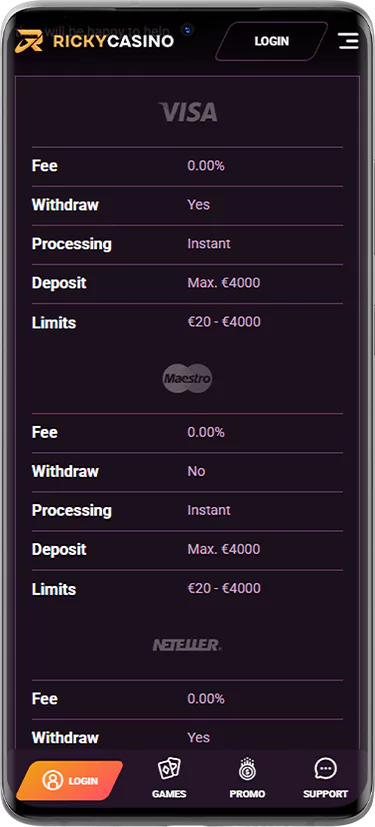
Task: Click the Neteller Fee 0.00% value
Action: click(206, 698)
